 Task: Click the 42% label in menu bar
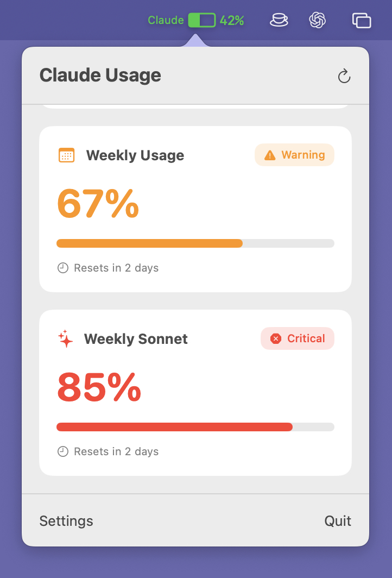coord(232,21)
